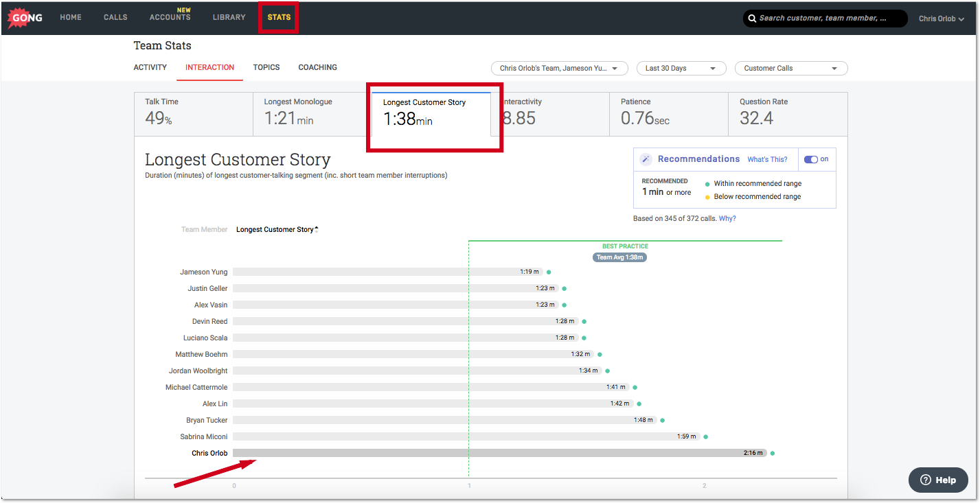Click the sort arrows on Longest Customer Story column
980x503 pixels.
[x=317, y=228]
